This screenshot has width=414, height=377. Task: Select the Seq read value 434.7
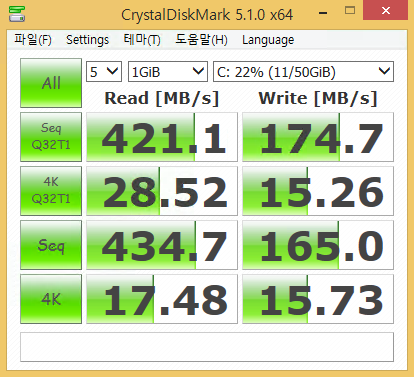[162, 245]
